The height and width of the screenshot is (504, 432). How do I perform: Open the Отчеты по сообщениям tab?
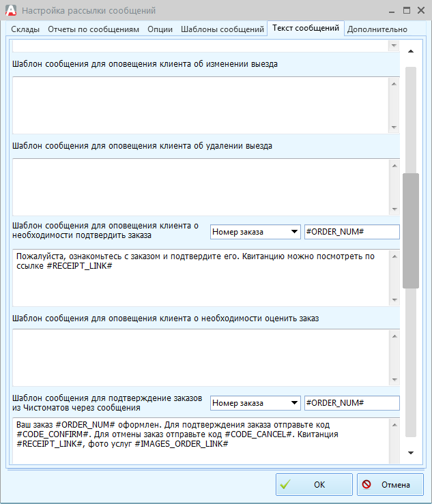tap(93, 29)
